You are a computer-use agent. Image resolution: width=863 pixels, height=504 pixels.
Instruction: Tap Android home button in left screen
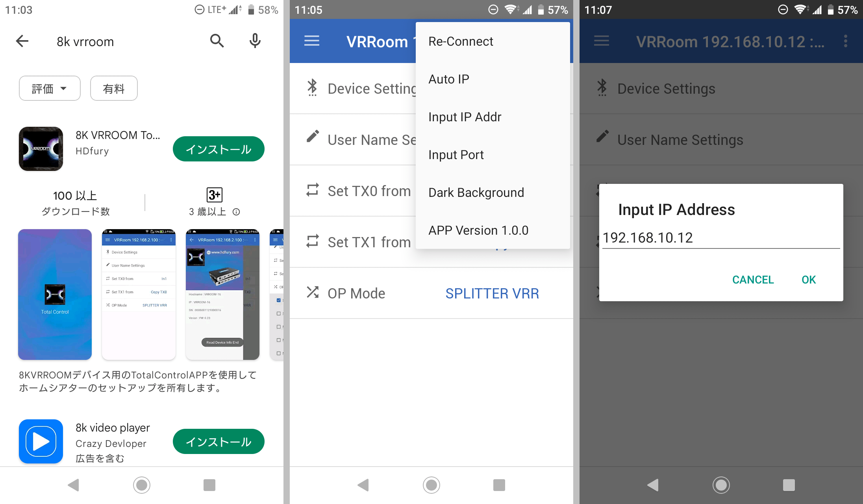point(142,485)
